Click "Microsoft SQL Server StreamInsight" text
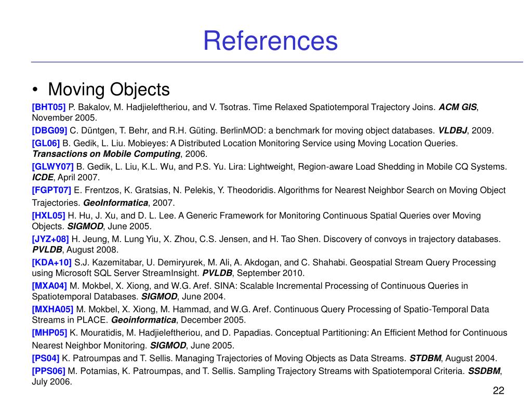Image resolution: width=532 pixels, height=399 pixels. click(x=128, y=273)
